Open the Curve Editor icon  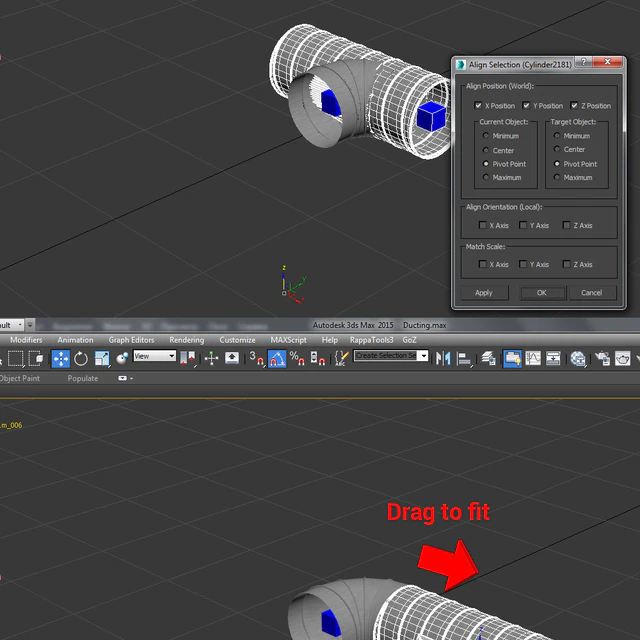533,358
